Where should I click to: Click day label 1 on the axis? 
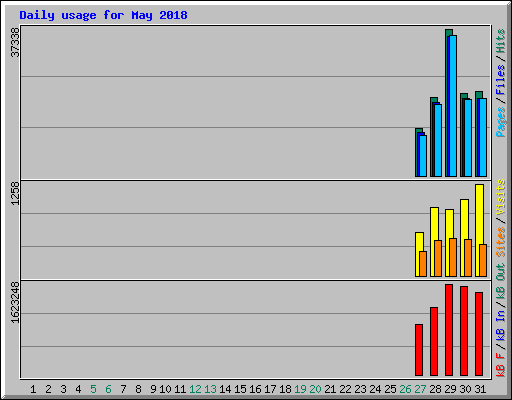(33, 389)
